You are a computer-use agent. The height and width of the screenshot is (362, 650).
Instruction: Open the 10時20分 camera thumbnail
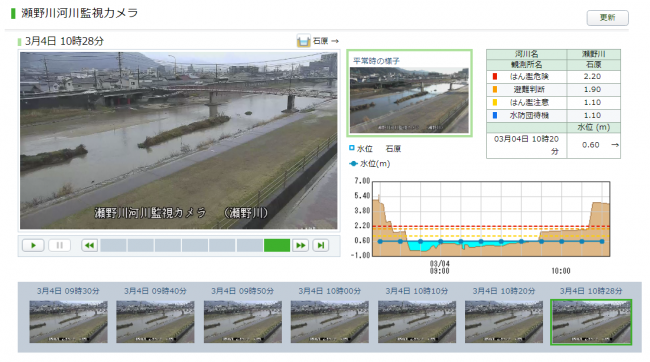click(504, 322)
